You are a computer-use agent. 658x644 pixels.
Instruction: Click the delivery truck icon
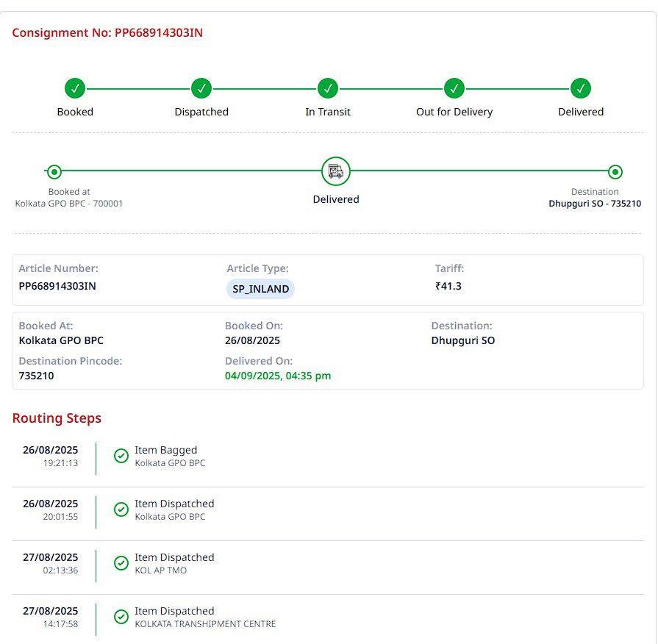(336, 171)
